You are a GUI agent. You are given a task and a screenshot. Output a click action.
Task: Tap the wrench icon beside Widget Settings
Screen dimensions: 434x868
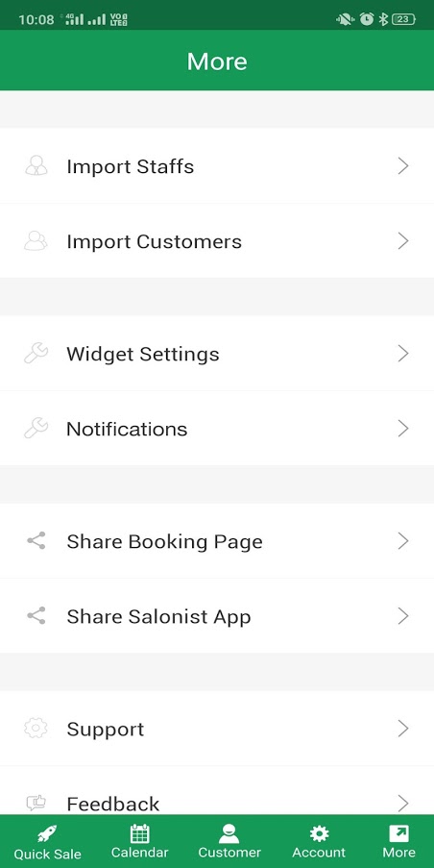coord(36,353)
